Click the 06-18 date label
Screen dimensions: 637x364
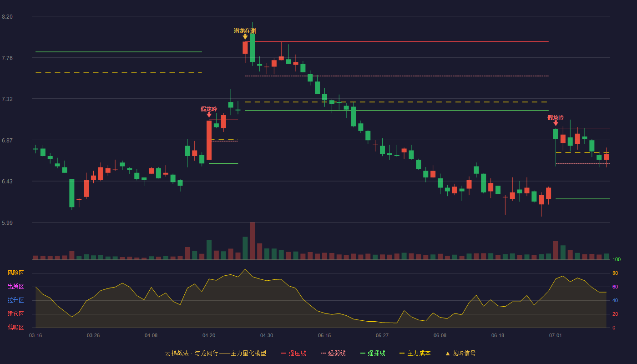498,335
